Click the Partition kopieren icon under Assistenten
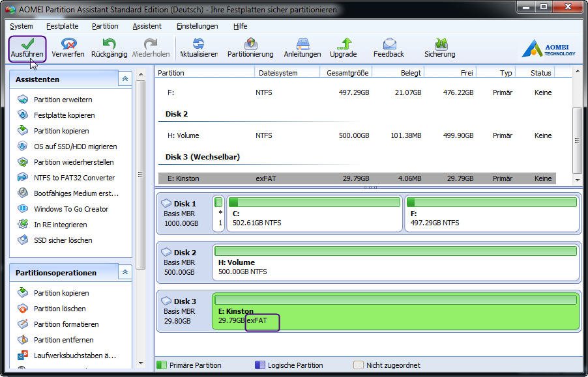 [23, 131]
